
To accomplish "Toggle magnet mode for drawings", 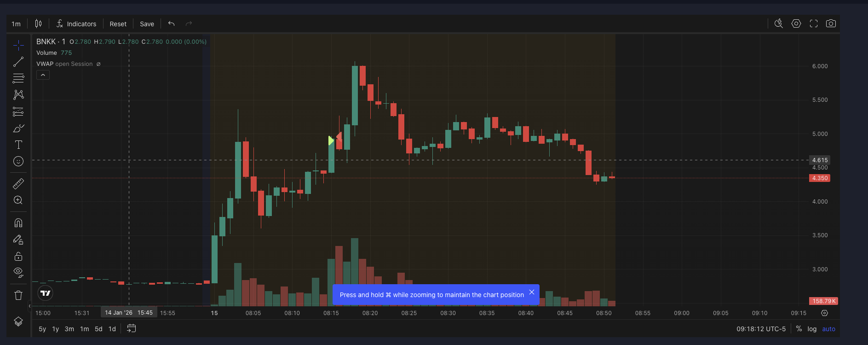I will (18, 223).
